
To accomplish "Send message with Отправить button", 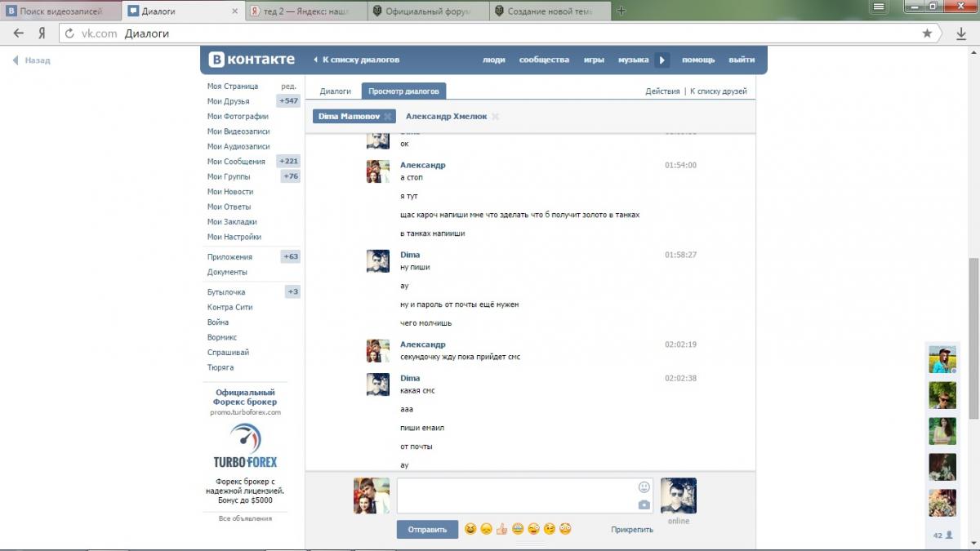I will coord(427,530).
